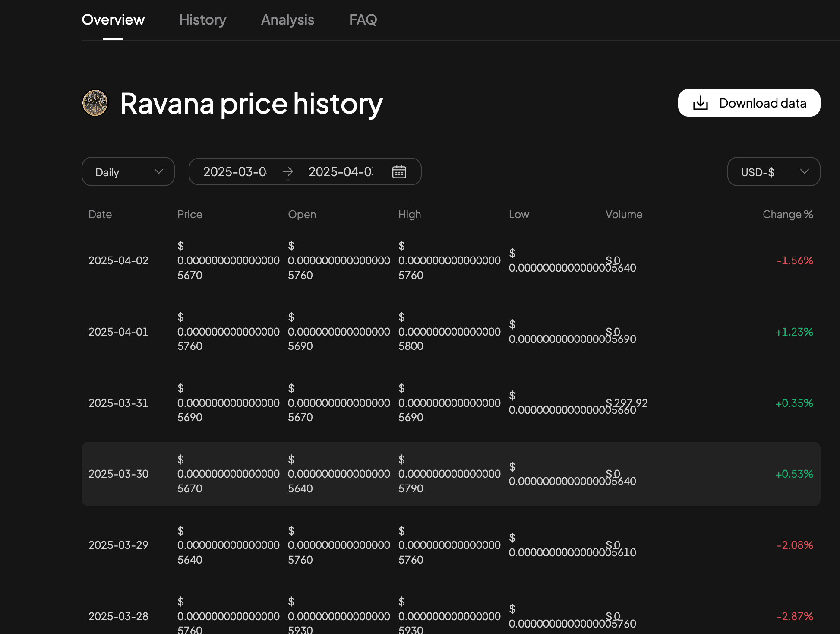Open the calendar icon to pick dates
The image size is (840, 634).
(x=399, y=171)
